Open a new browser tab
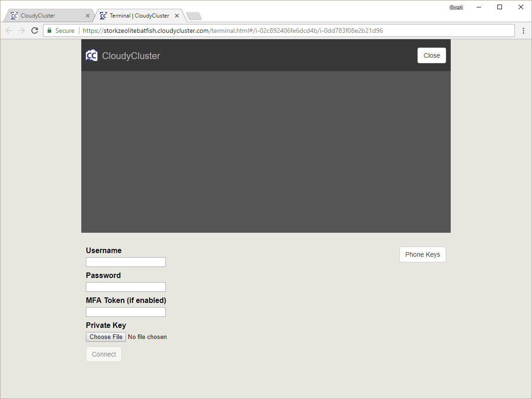Viewport: 532px width, 399px height. [194, 16]
